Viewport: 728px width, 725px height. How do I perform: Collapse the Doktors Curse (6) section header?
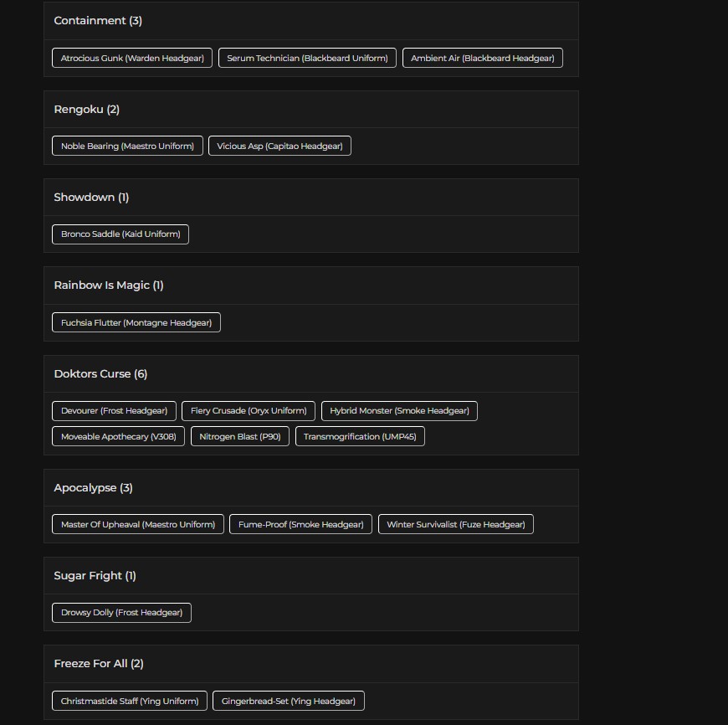click(x=311, y=374)
